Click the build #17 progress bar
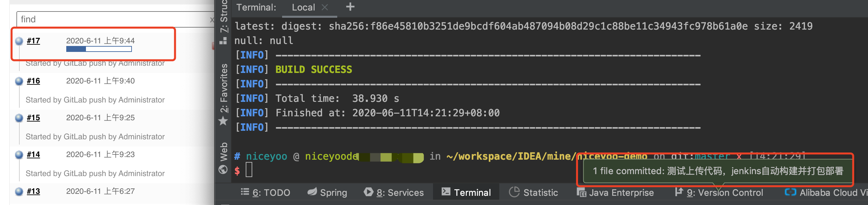868x205 pixels. [99, 49]
